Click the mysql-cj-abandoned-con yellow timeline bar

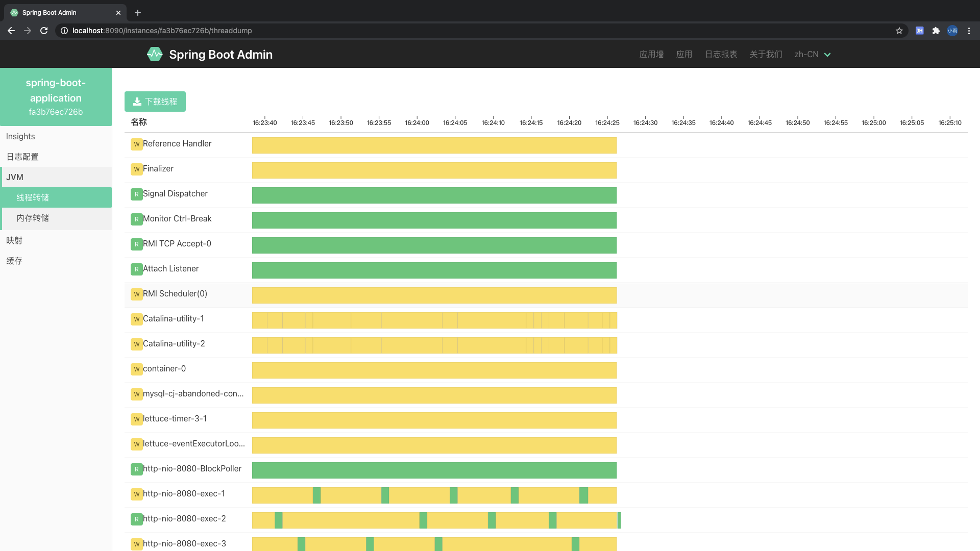coord(434,395)
